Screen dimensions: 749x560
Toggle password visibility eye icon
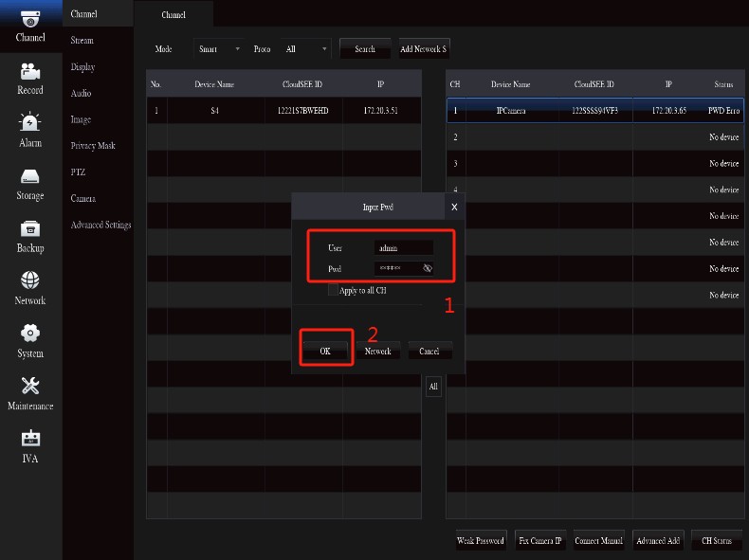(428, 268)
